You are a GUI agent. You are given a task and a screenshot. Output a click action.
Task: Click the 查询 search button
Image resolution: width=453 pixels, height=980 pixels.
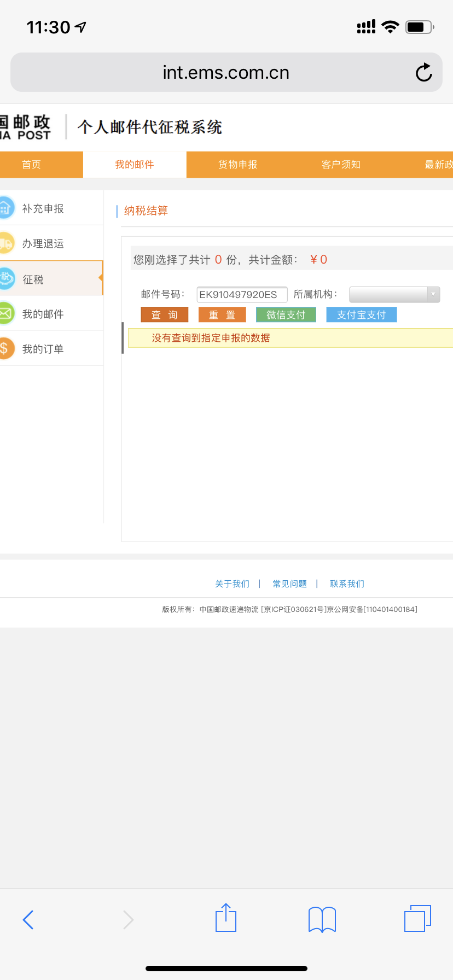point(165,314)
